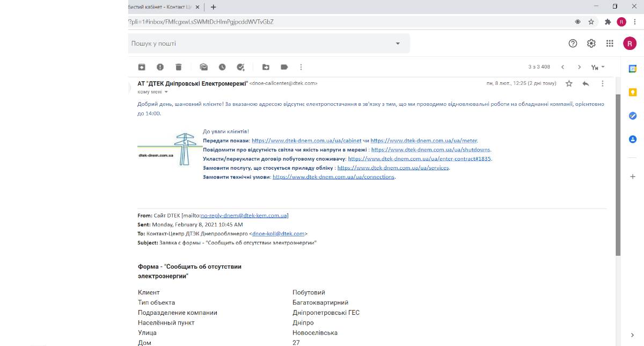Open Google Contacts in the side panel
This screenshot has width=644, height=346.
pyautogui.click(x=633, y=139)
